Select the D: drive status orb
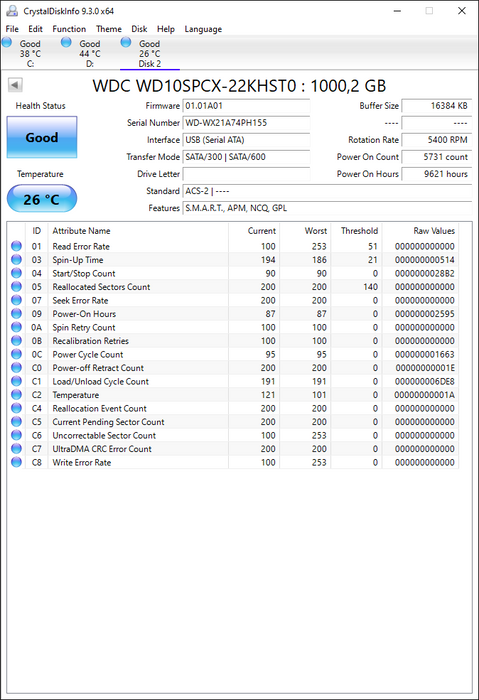Viewport: 479px width, 700px height. [66, 42]
